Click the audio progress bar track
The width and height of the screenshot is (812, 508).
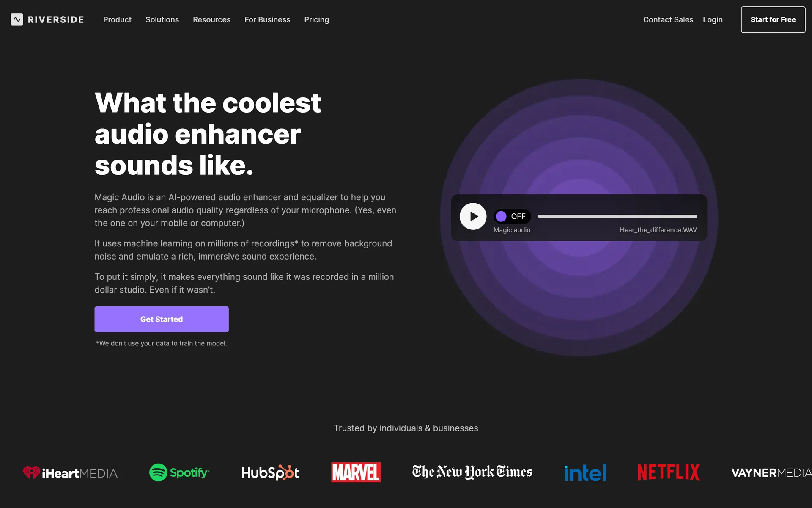pos(617,216)
